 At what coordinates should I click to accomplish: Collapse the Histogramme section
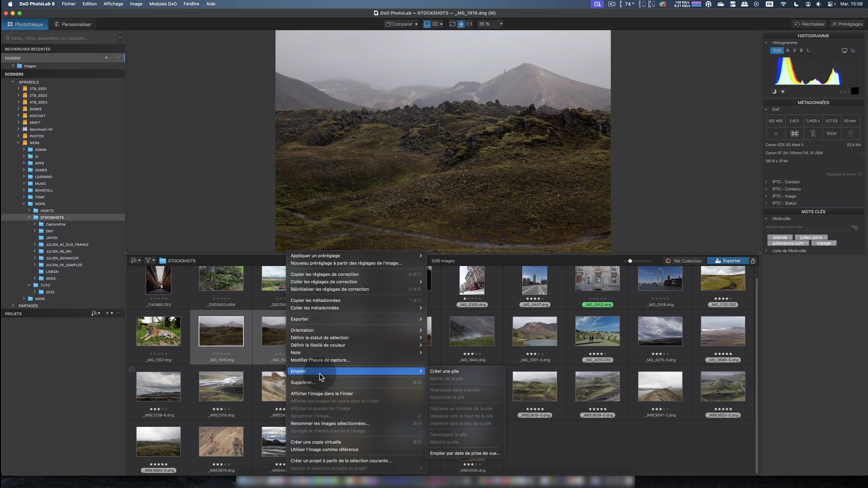click(x=766, y=43)
